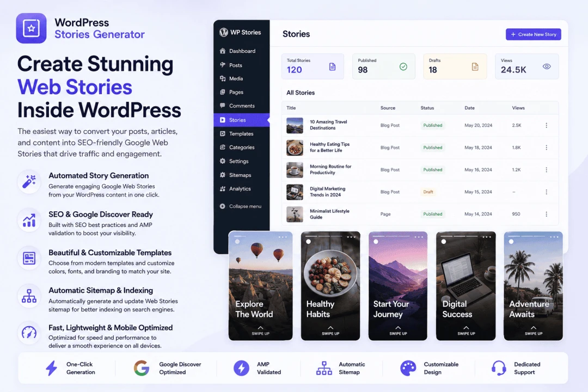Open the Adventure Awaits story card
This screenshot has height=392, width=588.
(533, 286)
